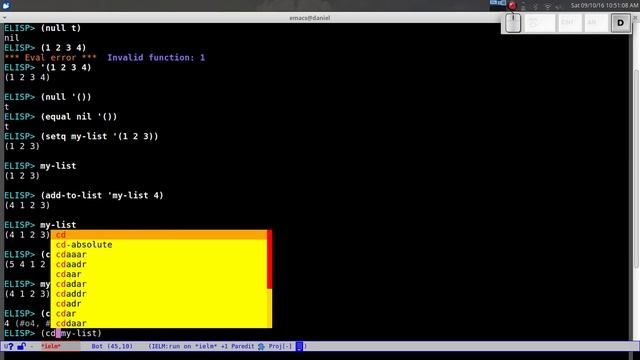The image size is (640, 360).
Task: Click the *ielm* buffer name in mode line
Action: (x=51, y=346)
